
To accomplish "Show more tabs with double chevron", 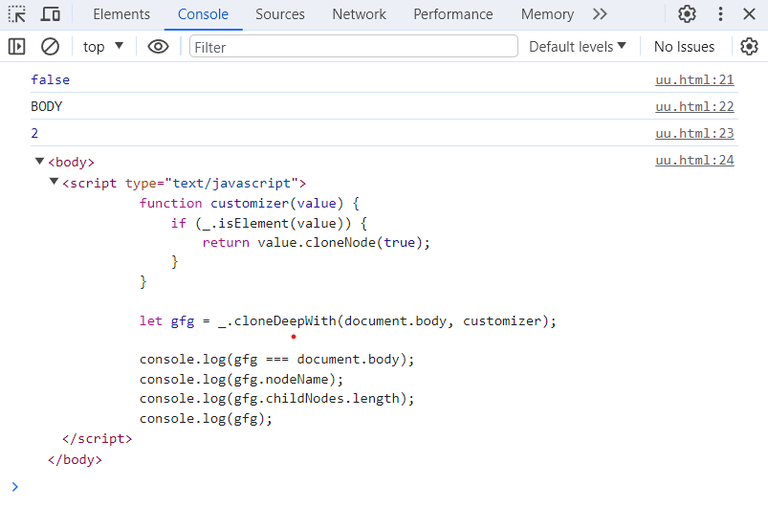I will [600, 14].
